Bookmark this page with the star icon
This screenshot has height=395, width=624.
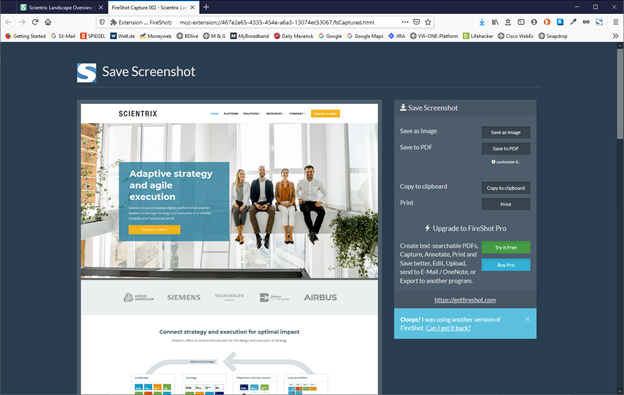point(428,22)
